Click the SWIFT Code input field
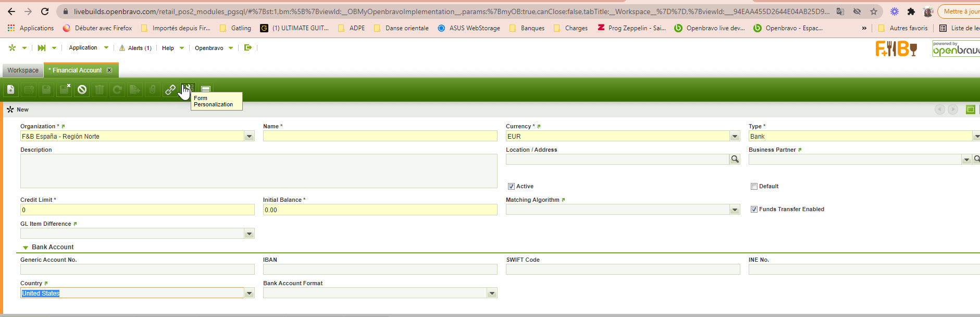The image size is (980, 317). click(x=623, y=269)
